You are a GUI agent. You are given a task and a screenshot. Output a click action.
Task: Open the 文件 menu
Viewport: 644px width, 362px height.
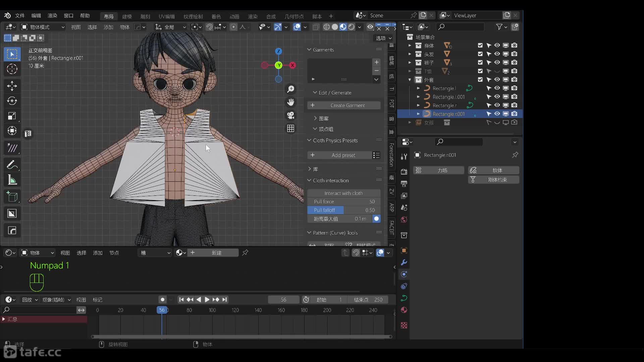[20, 16]
